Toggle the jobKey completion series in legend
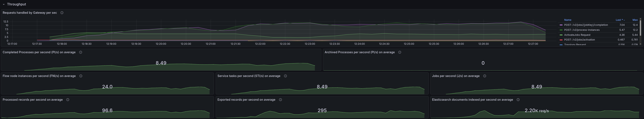 click(x=586, y=25)
